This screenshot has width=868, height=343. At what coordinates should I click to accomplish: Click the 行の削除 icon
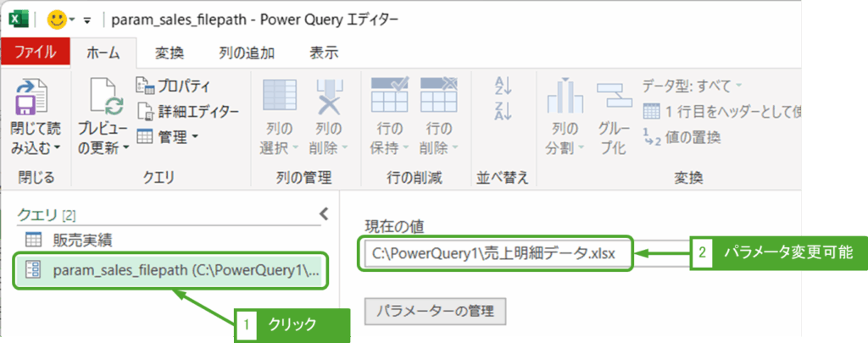coord(440,95)
